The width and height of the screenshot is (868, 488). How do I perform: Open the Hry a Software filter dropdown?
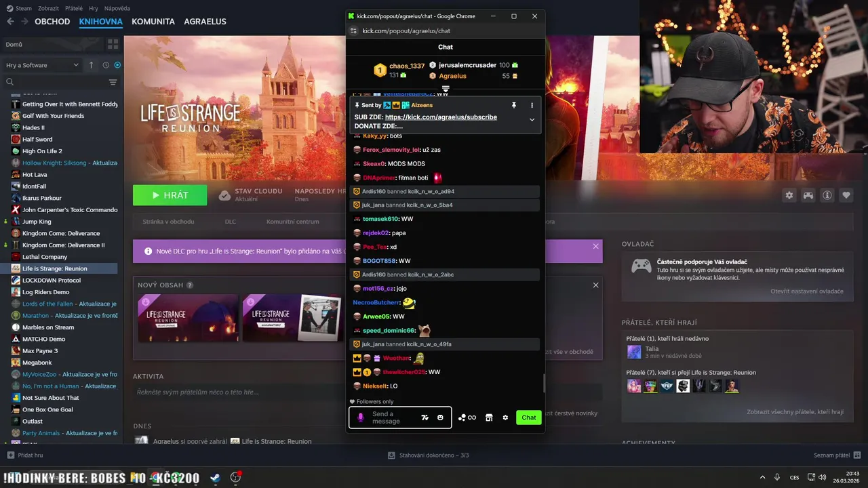tap(42, 65)
